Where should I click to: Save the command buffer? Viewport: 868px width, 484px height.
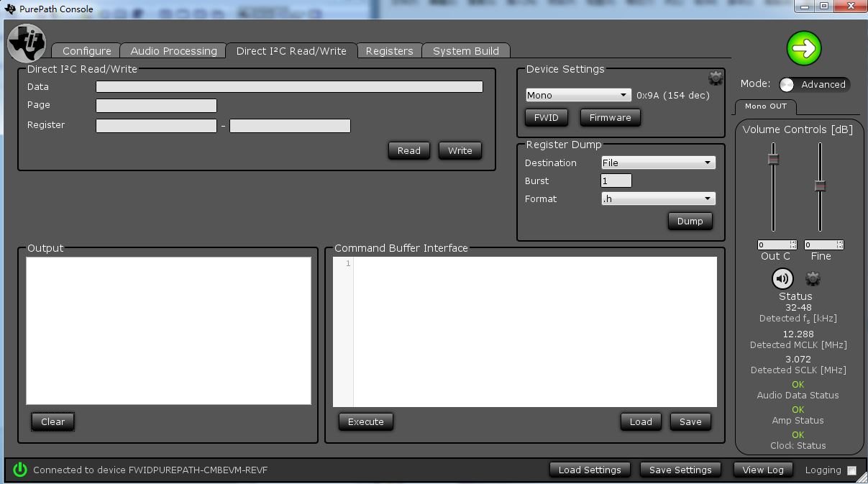690,421
